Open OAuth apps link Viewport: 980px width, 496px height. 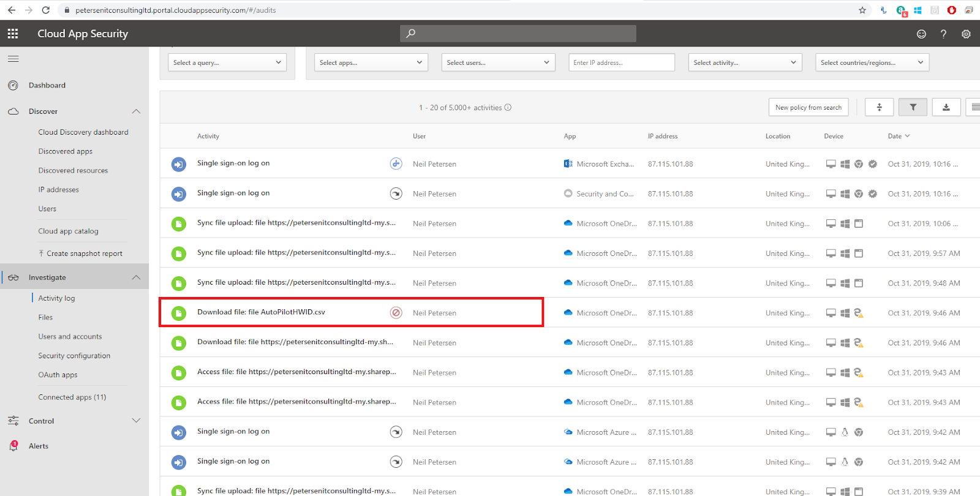pos(58,375)
